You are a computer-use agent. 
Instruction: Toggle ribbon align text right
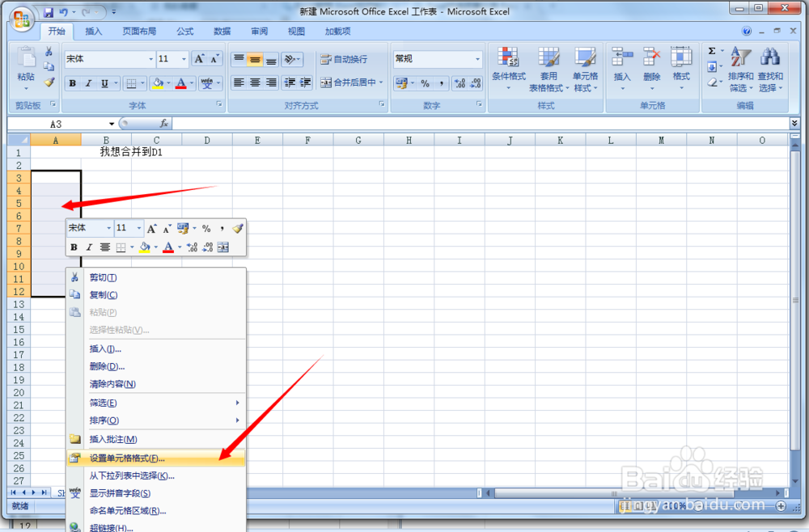pyautogui.click(x=271, y=82)
